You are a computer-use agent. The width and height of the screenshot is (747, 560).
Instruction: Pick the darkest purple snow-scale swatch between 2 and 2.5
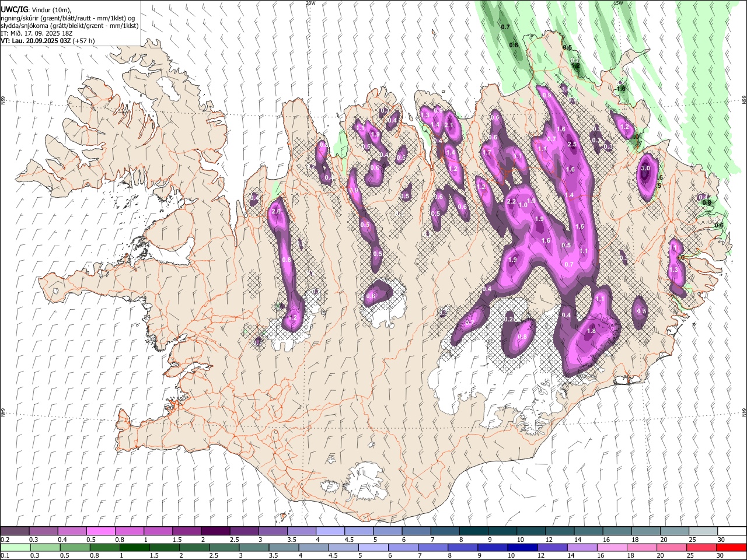tap(215, 531)
